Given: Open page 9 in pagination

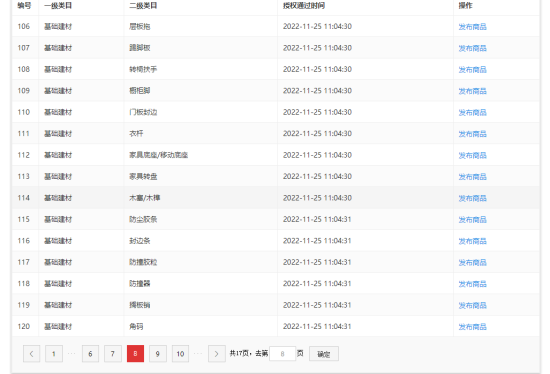Looking at the screenshot, I should (x=157, y=354).
